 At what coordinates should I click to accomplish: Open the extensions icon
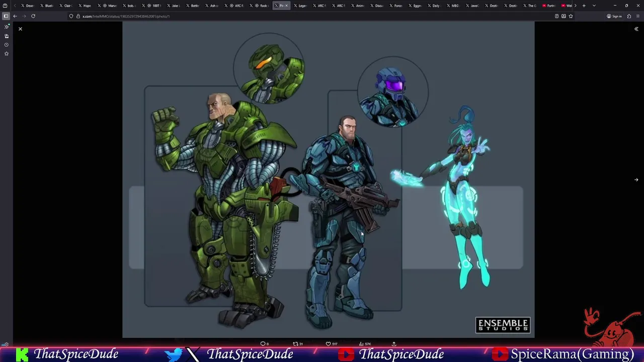point(629,16)
